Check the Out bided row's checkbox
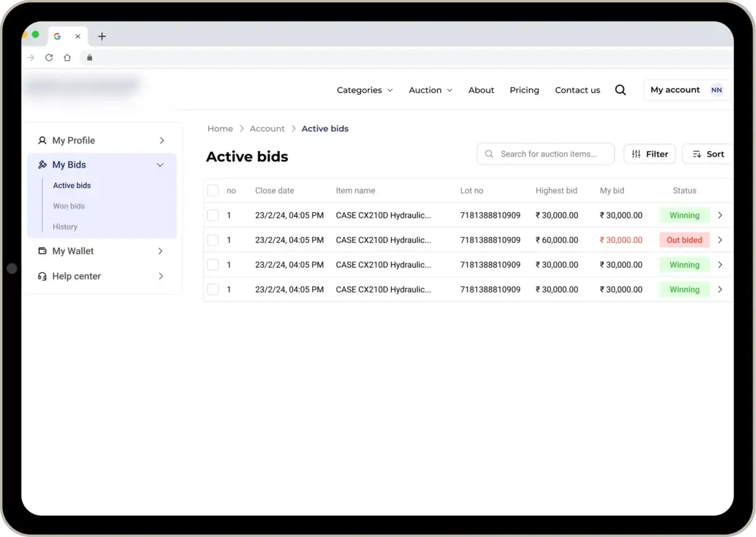The width and height of the screenshot is (756, 537). pos(212,240)
